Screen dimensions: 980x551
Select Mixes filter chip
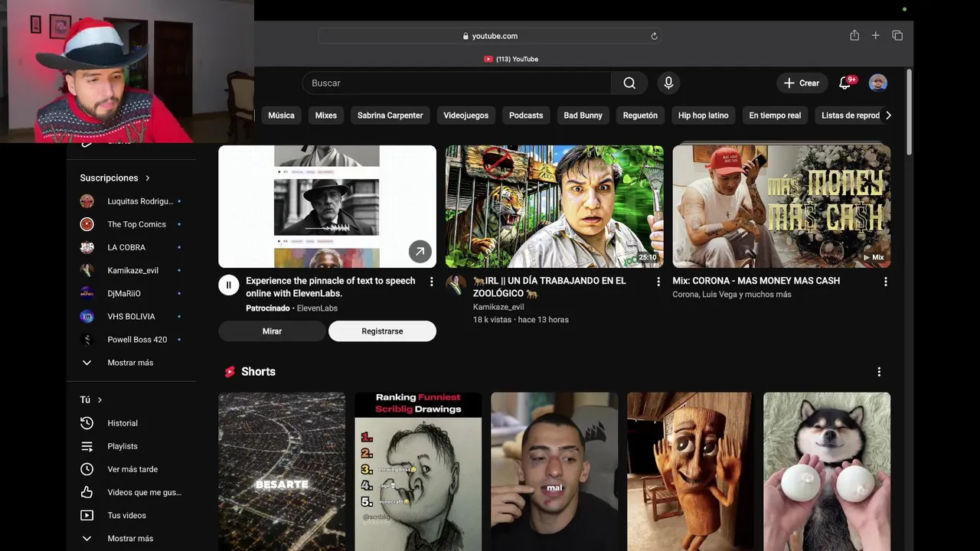[326, 116]
